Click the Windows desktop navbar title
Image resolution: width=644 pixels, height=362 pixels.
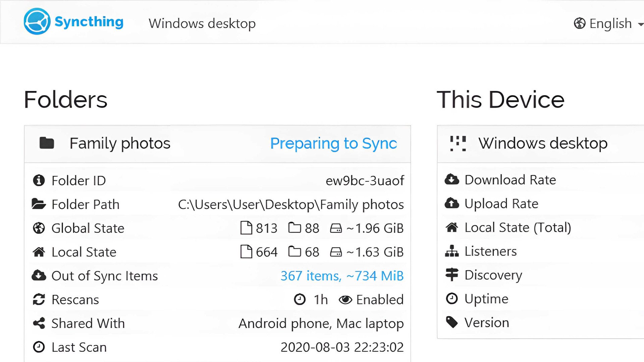click(x=202, y=23)
